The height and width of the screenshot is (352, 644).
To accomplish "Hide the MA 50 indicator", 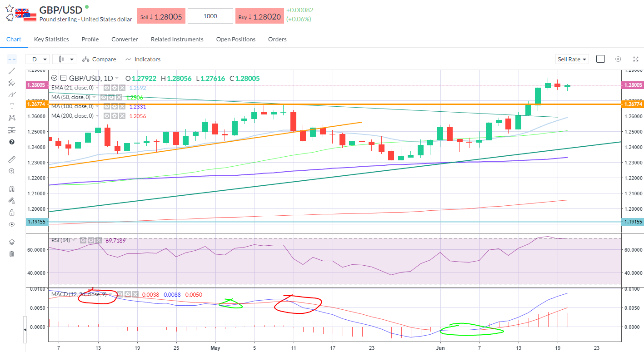I will [x=104, y=97].
